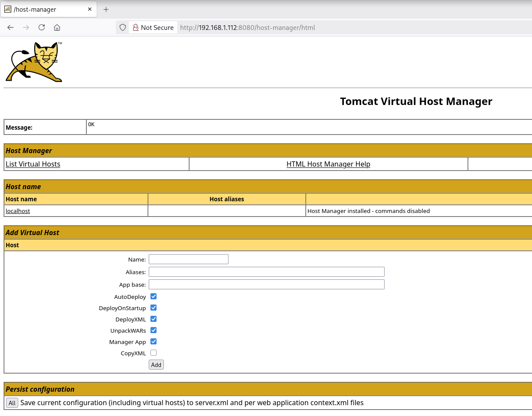The width and height of the screenshot is (532, 416).
Task: Click the browser forward arrow
Action: point(26,27)
